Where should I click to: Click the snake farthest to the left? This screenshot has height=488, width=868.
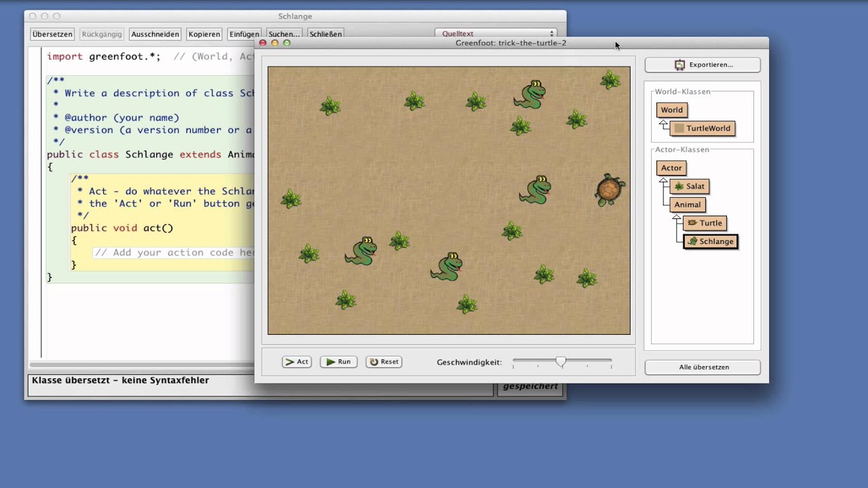tap(361, 251)
